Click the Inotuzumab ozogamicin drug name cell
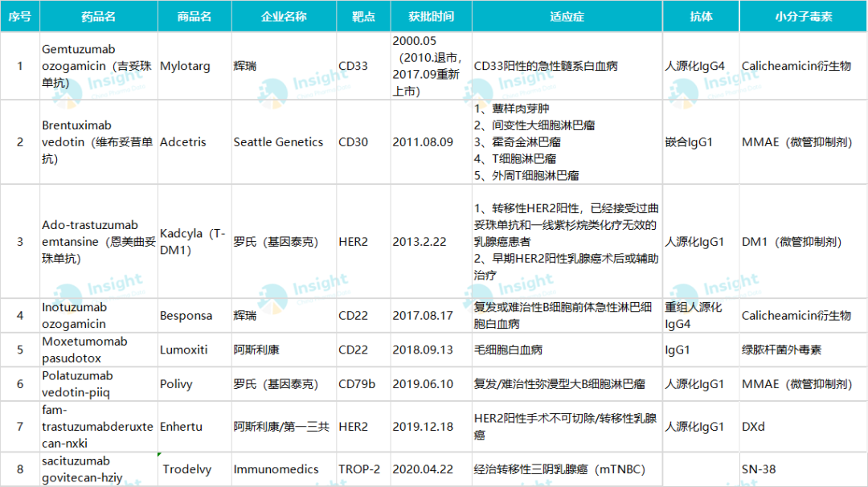 coord(99,316)
